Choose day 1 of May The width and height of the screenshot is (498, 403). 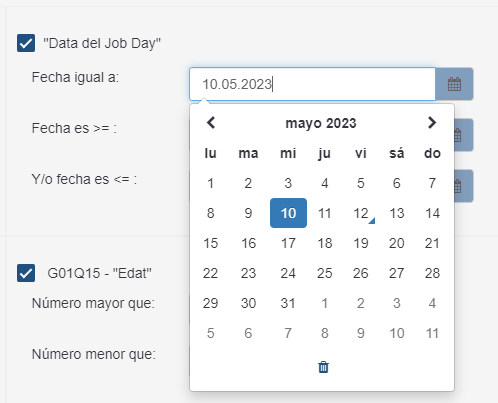(210, 183)
